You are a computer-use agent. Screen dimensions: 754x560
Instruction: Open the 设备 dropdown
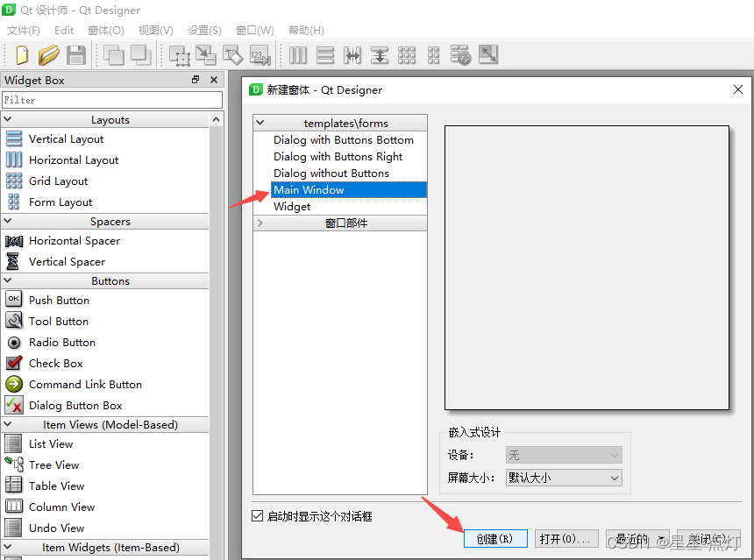(564, 455)
